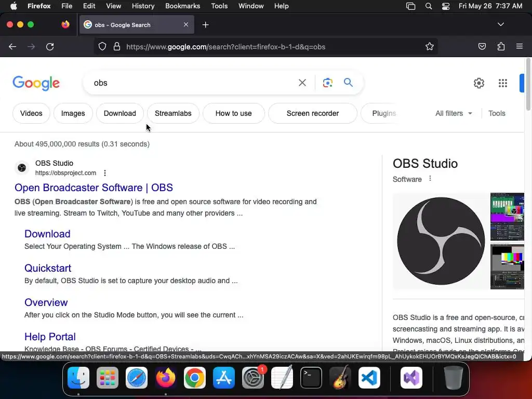Image resolution: width=532 pixels, height=399 pixels.
Task: Open Google quick settings gear icon
Action: click(478, 83)
